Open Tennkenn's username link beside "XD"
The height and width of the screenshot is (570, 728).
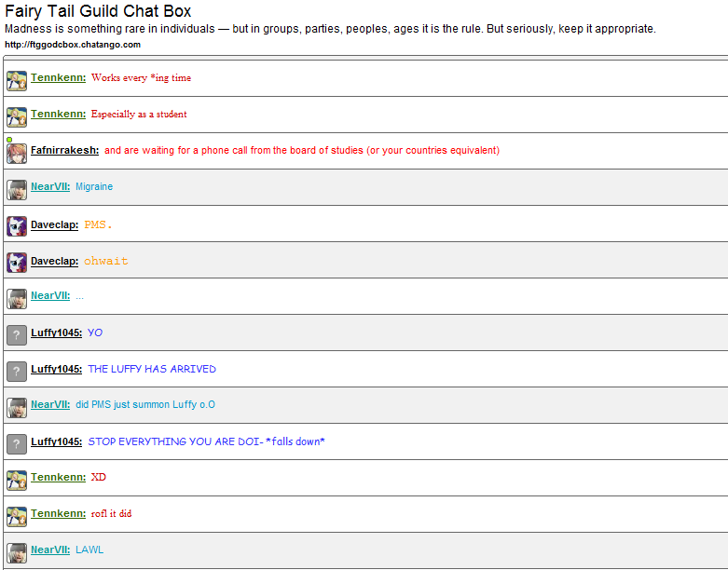pos(58,478)
